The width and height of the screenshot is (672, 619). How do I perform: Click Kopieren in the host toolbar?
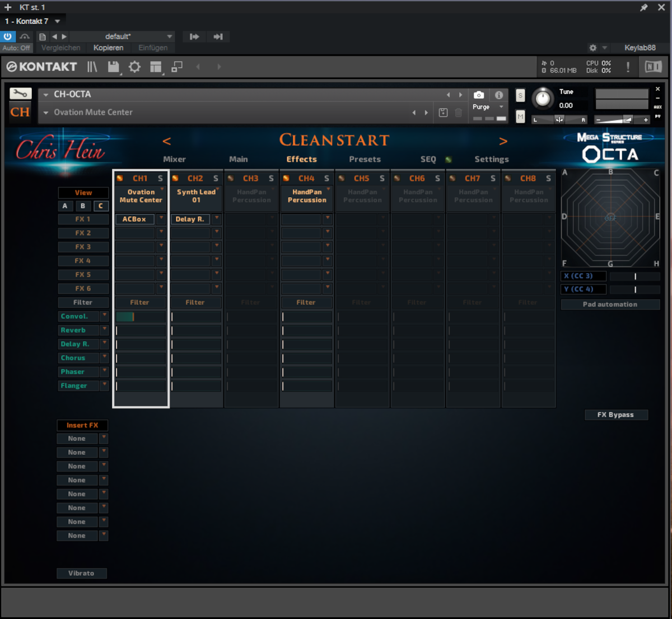(109, 48)
